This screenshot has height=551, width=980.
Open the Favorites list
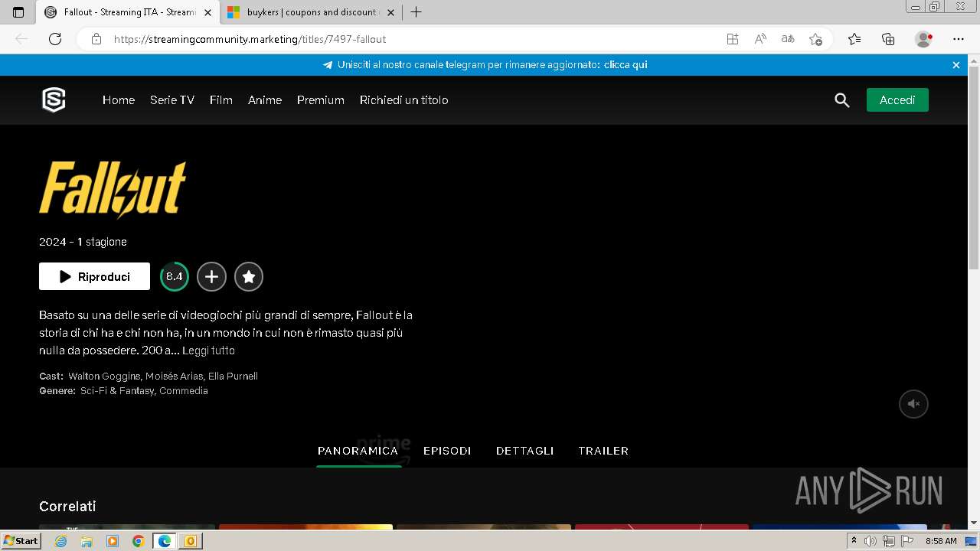point(854,39)
